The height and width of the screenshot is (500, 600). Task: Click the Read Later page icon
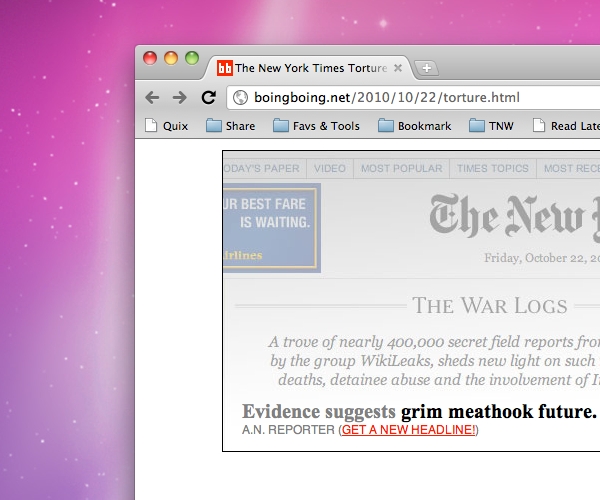(539, 125)
